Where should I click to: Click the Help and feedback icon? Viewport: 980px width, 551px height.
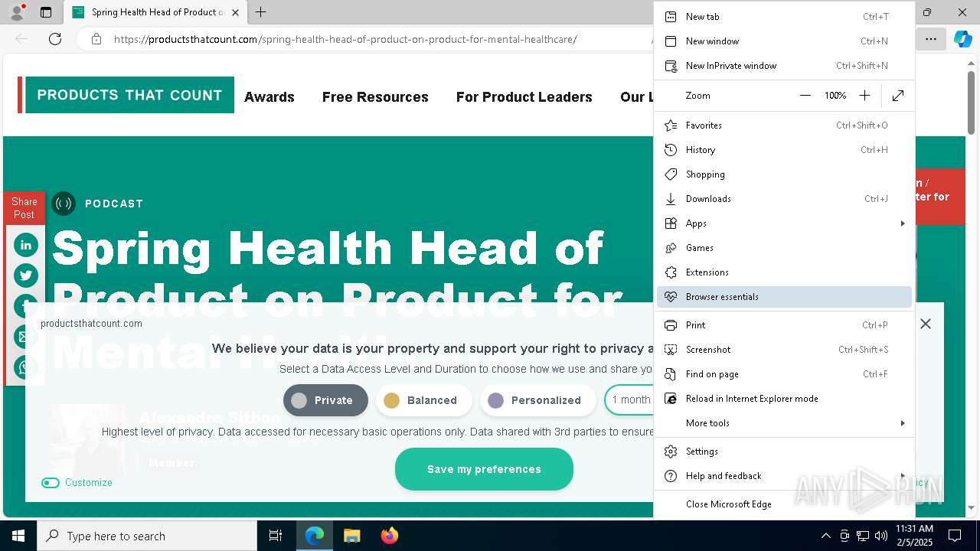click(671, 476)
